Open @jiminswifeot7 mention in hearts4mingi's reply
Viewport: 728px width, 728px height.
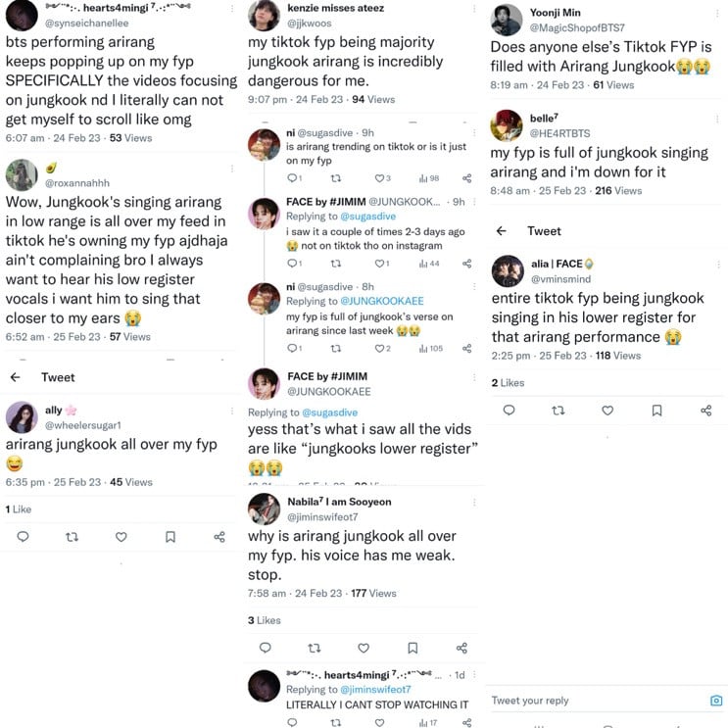coord(378,690)
